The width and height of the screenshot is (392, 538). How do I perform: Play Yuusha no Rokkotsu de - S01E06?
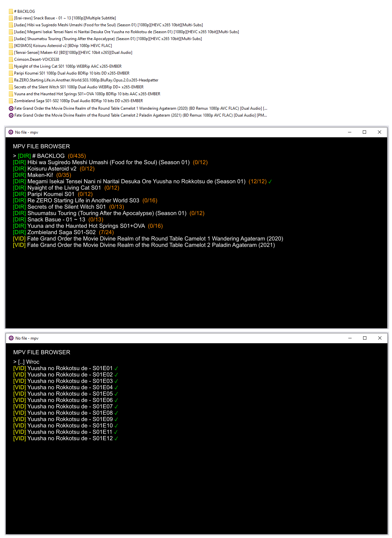(66, 400)
